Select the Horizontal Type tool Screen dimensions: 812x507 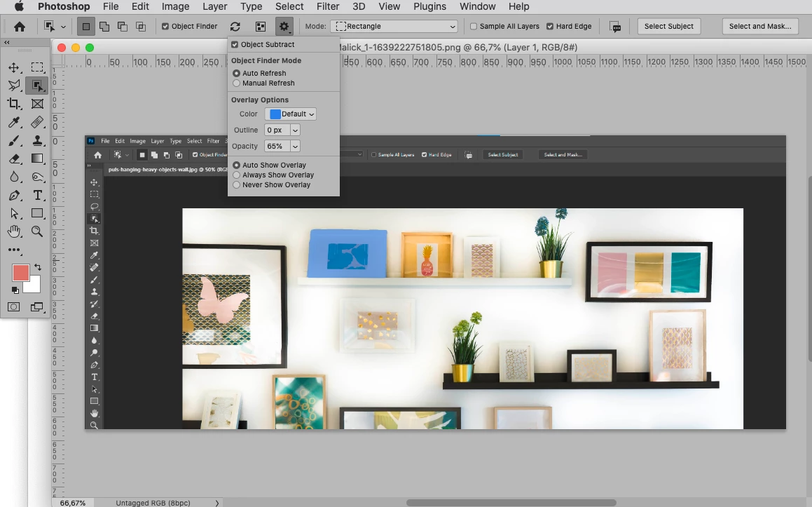(36, 196)
